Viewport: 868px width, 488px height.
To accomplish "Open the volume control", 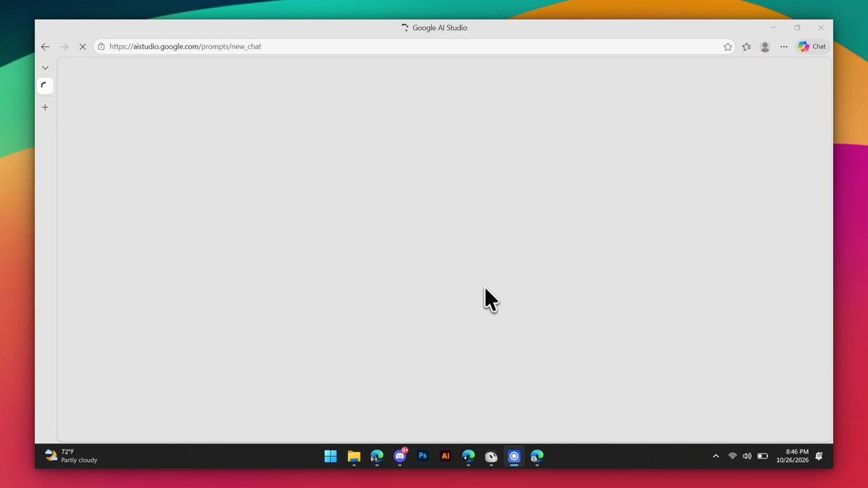I will point(747,456).
